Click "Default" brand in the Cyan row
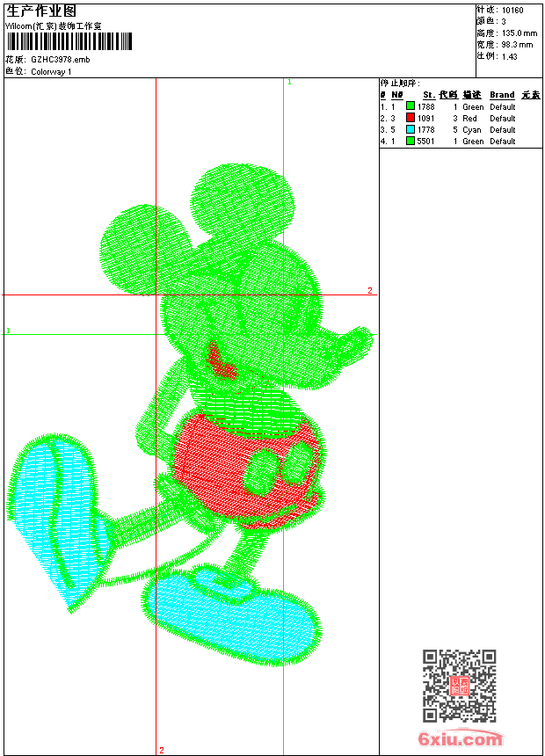Screen dimensions: 545x756 503,130
